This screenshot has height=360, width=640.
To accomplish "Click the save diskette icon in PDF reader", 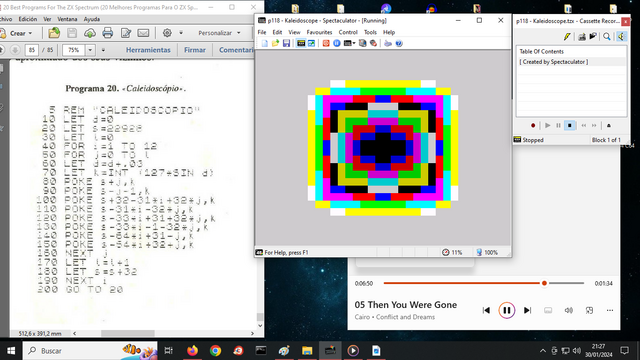I will (72, 33).
